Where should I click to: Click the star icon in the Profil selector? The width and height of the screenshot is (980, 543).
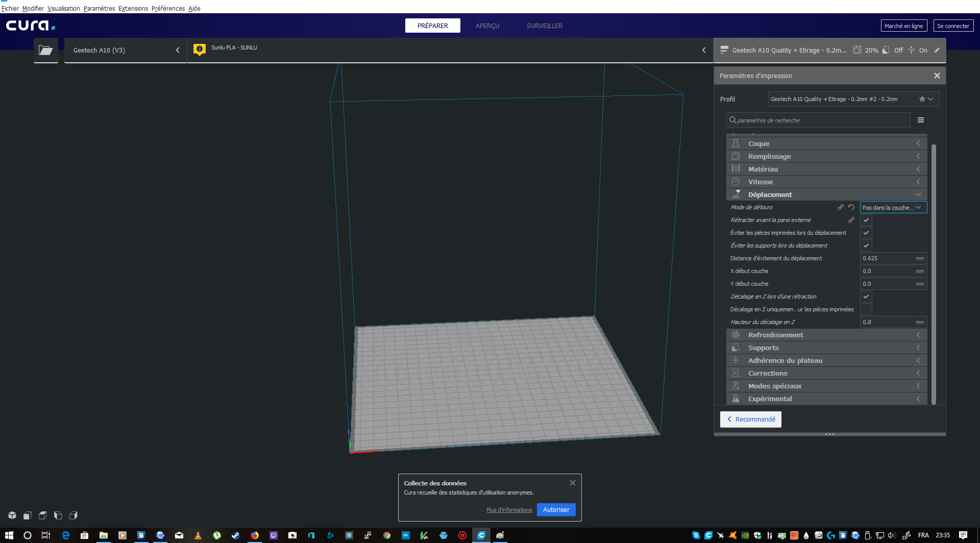point(922,99)
